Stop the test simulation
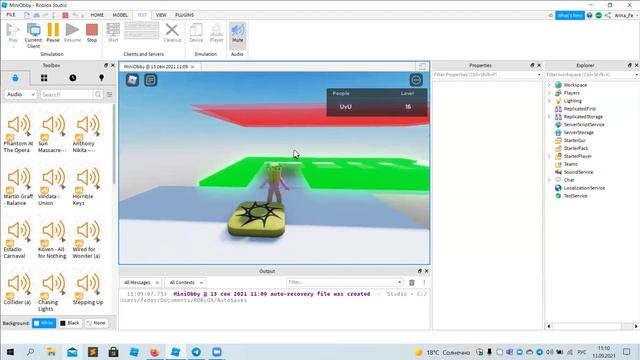 (92, 33)
